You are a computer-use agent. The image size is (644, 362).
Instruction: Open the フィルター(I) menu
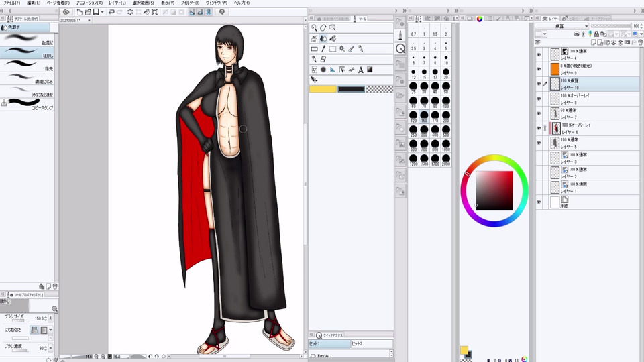190,3
